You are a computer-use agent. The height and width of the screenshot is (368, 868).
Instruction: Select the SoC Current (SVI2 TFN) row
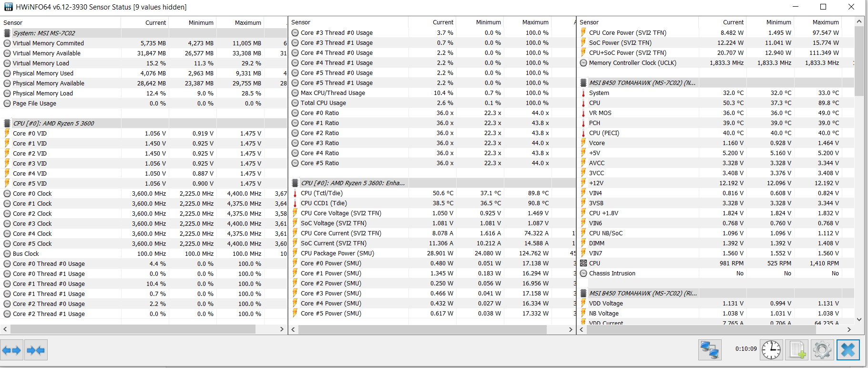click(432, 243)
